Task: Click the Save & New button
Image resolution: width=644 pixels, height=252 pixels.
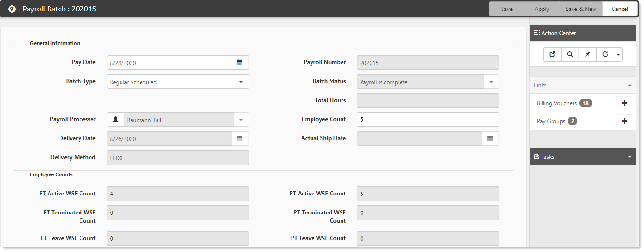Action: 581,9
